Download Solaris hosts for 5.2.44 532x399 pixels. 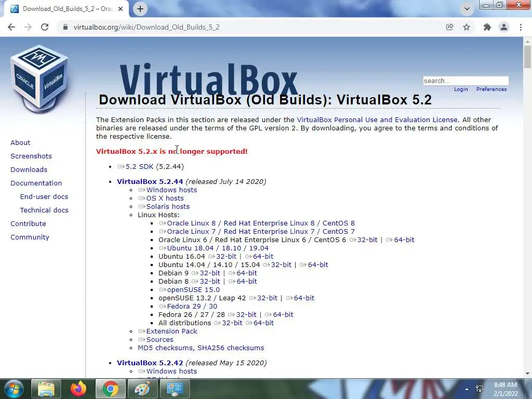tap(164, 207)
